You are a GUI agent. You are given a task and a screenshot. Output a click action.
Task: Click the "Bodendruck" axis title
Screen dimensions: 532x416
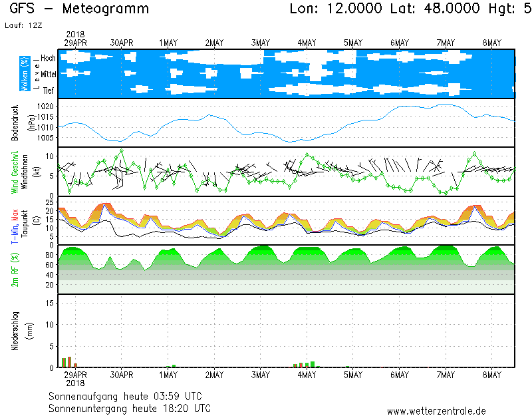15,122
